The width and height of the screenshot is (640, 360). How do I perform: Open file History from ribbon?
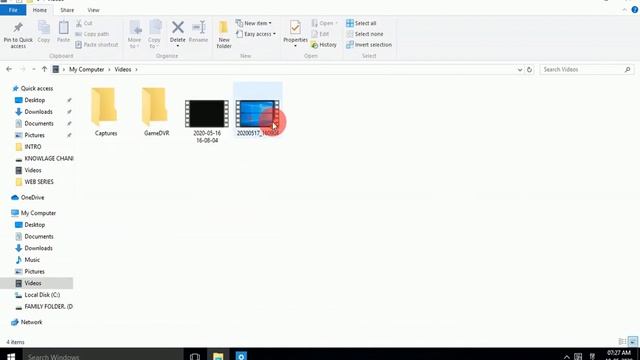324,44
